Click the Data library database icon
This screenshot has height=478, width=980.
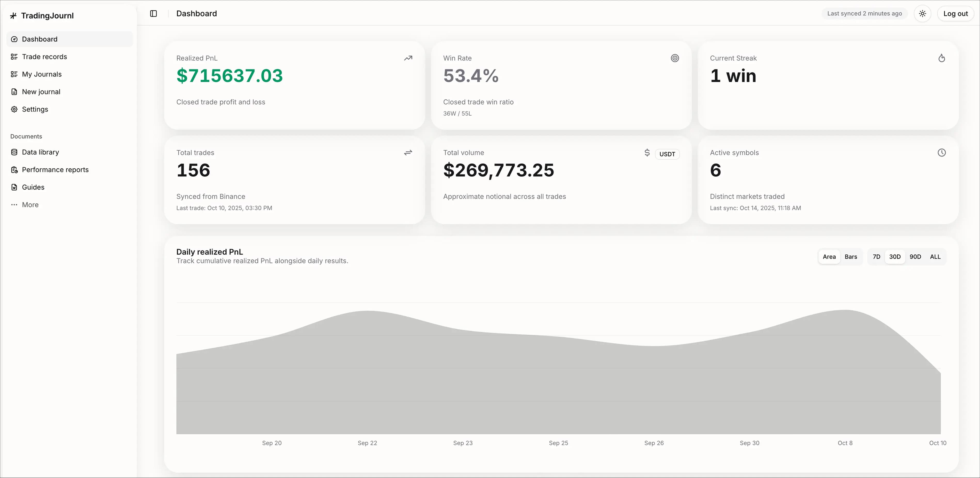click(14, 152)
